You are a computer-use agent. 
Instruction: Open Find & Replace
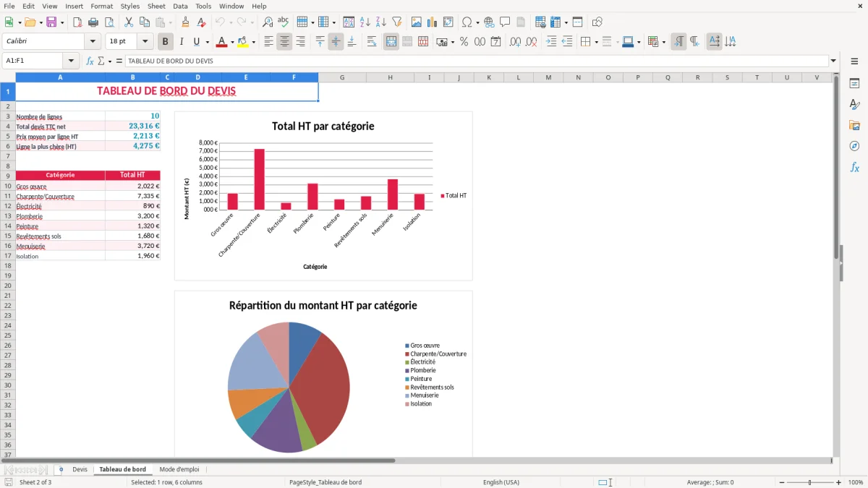pos(268,22)
